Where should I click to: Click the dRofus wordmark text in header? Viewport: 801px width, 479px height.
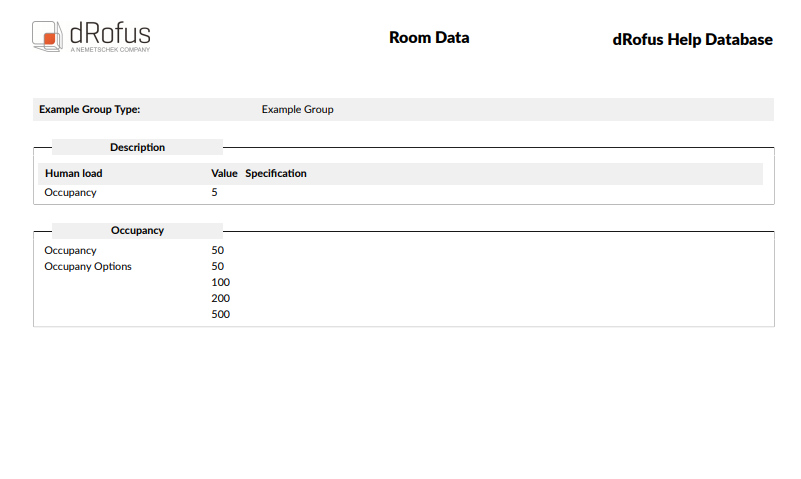[110, 31]
